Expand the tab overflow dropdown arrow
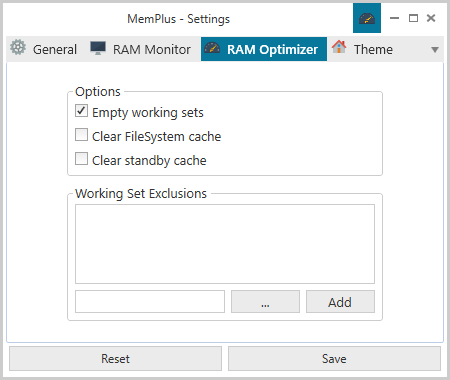The width and height of the screenshot is (450, 380). click(435, 50)
